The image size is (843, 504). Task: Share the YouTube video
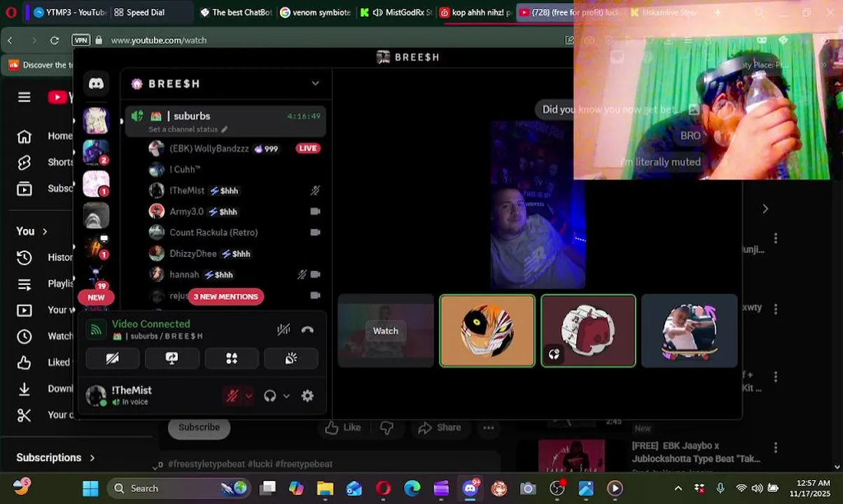(x=440, y=428)
